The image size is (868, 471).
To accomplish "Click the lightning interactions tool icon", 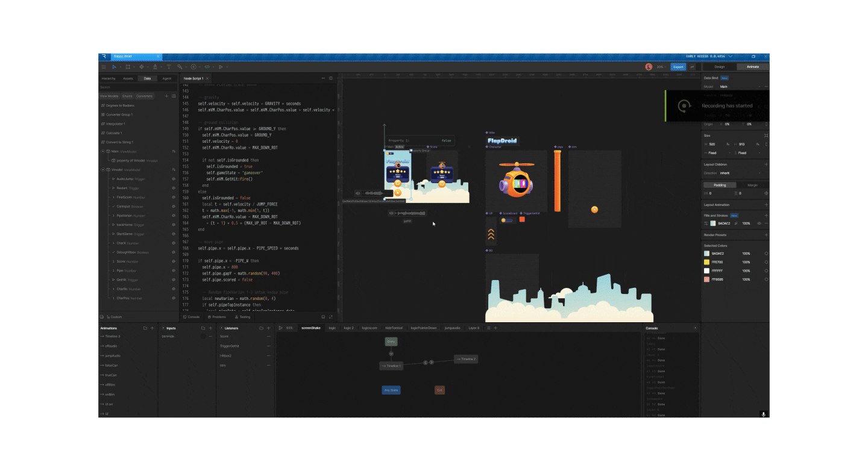I will pos(193,67).
